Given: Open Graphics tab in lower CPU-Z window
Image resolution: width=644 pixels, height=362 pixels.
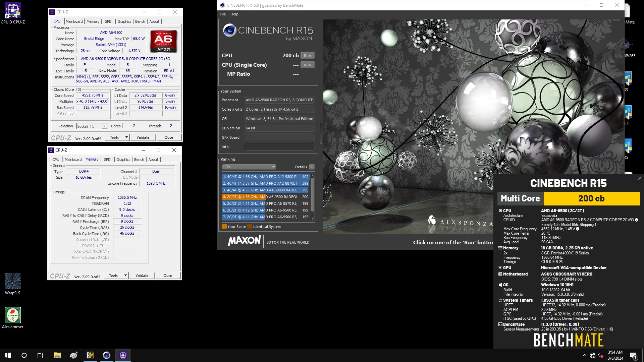Looking at the screenshot, I should pyautogui.click(x=123, y=160).
